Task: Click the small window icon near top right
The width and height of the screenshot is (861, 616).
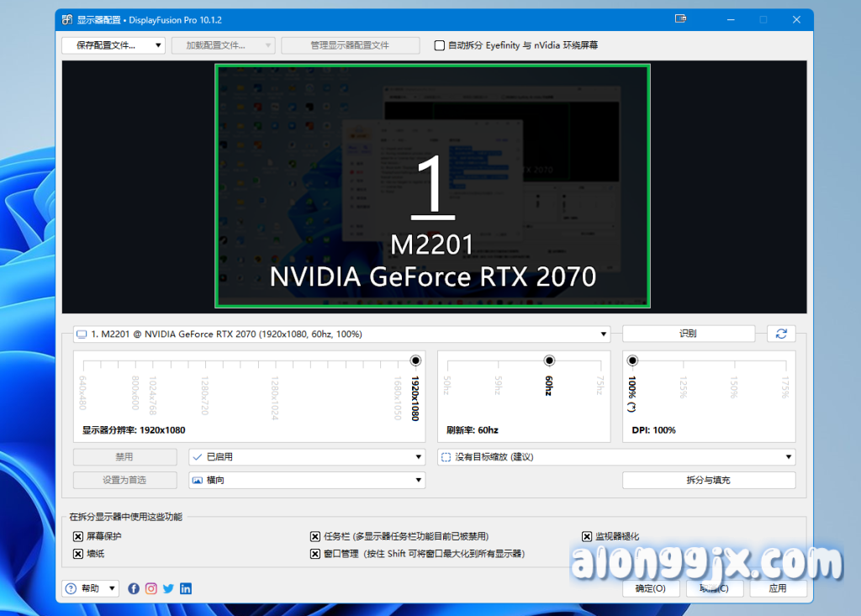Action: 679,18
